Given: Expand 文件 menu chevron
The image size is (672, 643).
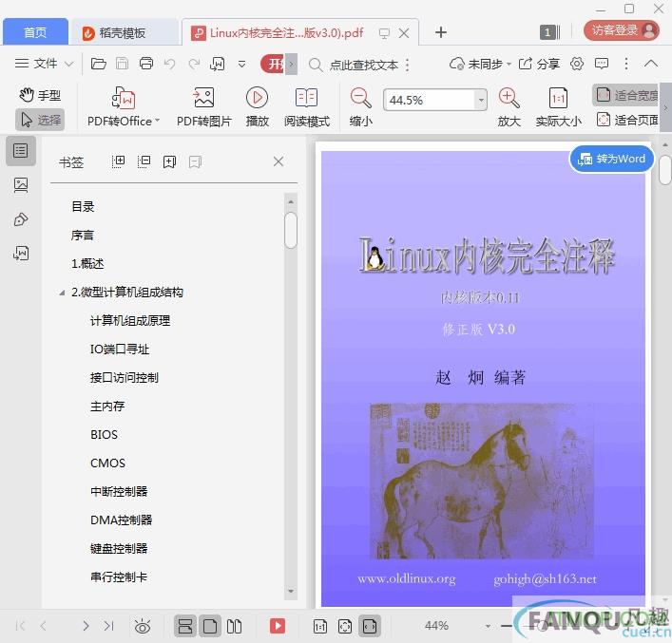Looking at the screenshot, I should 68,64.
